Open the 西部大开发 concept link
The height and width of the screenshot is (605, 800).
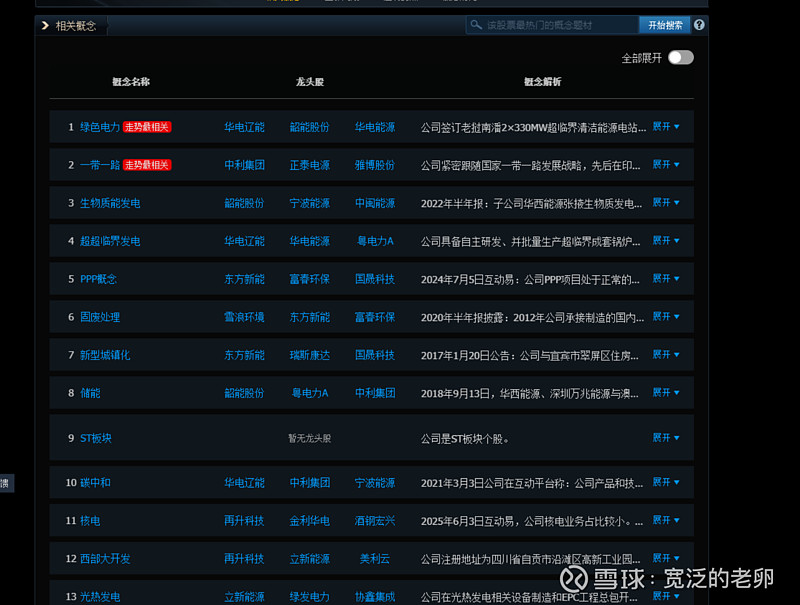(x=105, y=559)
